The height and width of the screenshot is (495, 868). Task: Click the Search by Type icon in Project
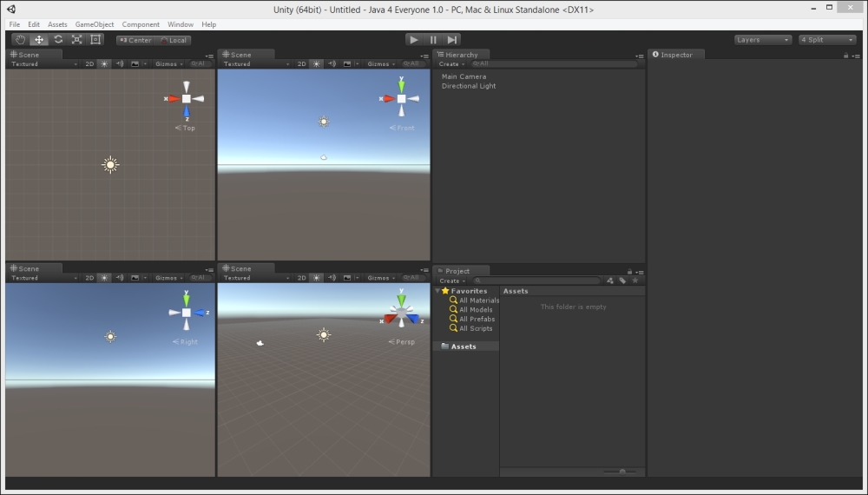[610, 280]
